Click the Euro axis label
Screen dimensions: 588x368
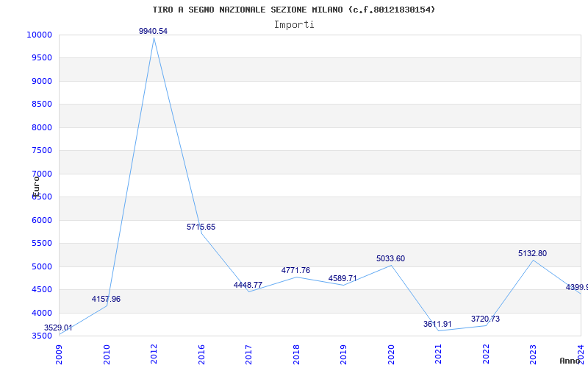[35, 186]
